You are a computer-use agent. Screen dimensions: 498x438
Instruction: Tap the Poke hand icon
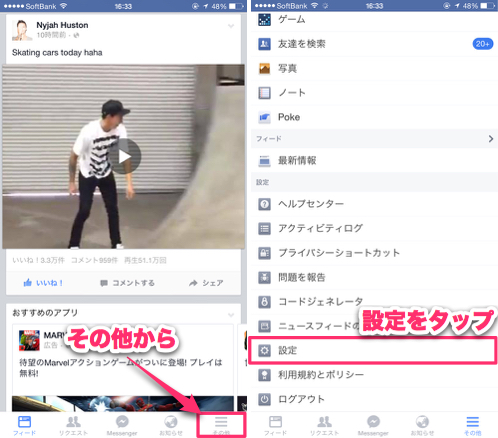[265, 117]
